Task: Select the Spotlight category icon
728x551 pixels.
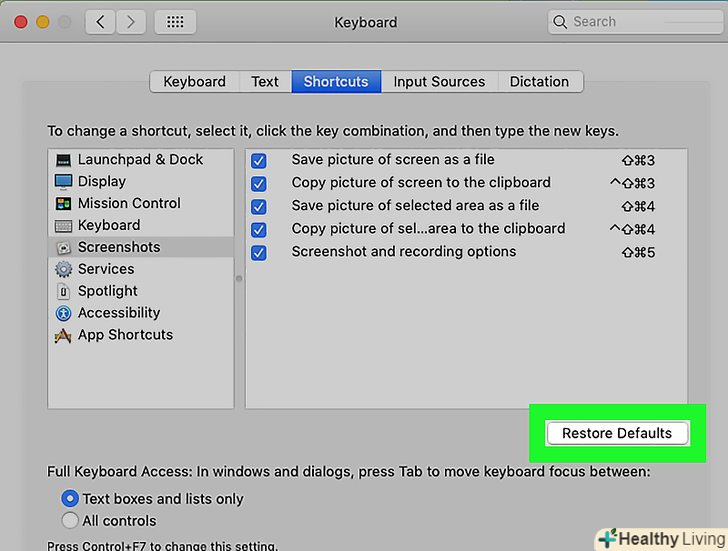Action: [63, 291]
